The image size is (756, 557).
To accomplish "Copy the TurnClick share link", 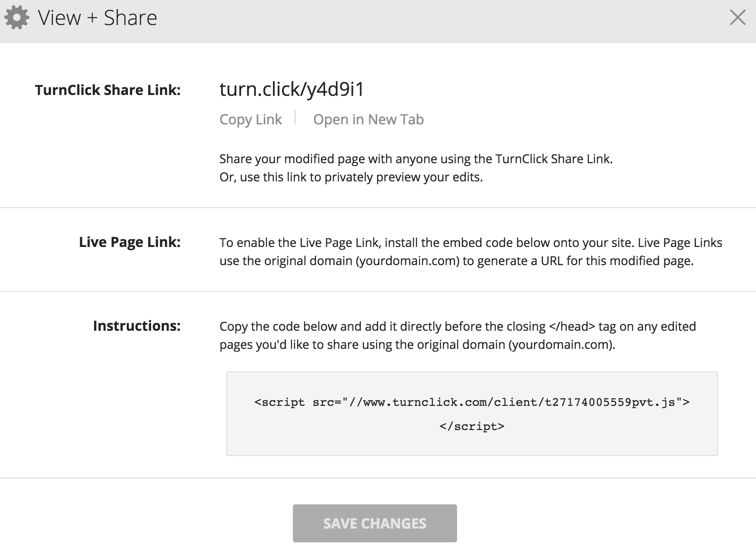I will tap(251, 120).
